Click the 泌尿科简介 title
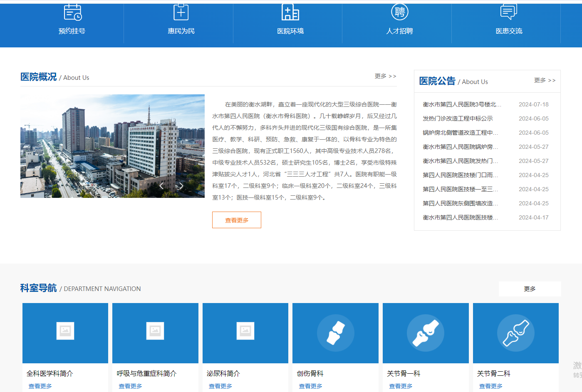Screen dimensions: 582x392 click(223, 374)
